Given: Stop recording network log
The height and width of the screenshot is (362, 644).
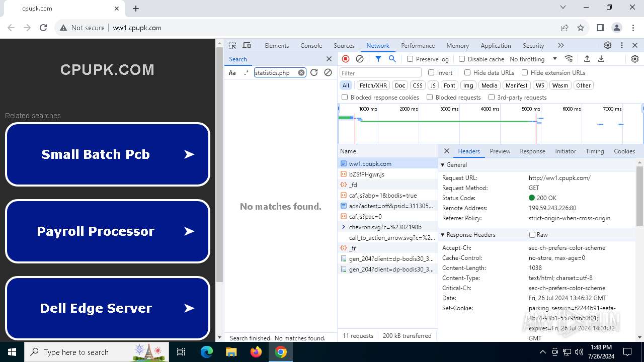Looking at the screenshot, I should click(x=346, y=59).
